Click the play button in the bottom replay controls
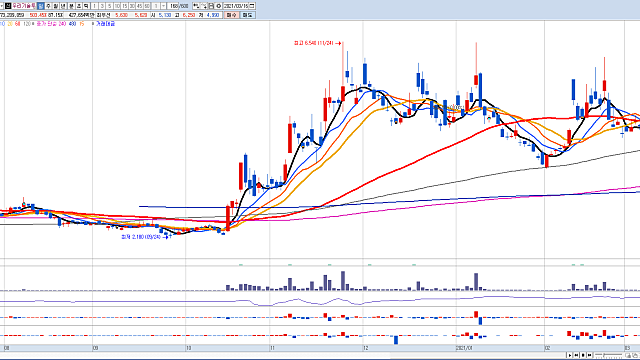640x360 pixels. pos(569,356)
